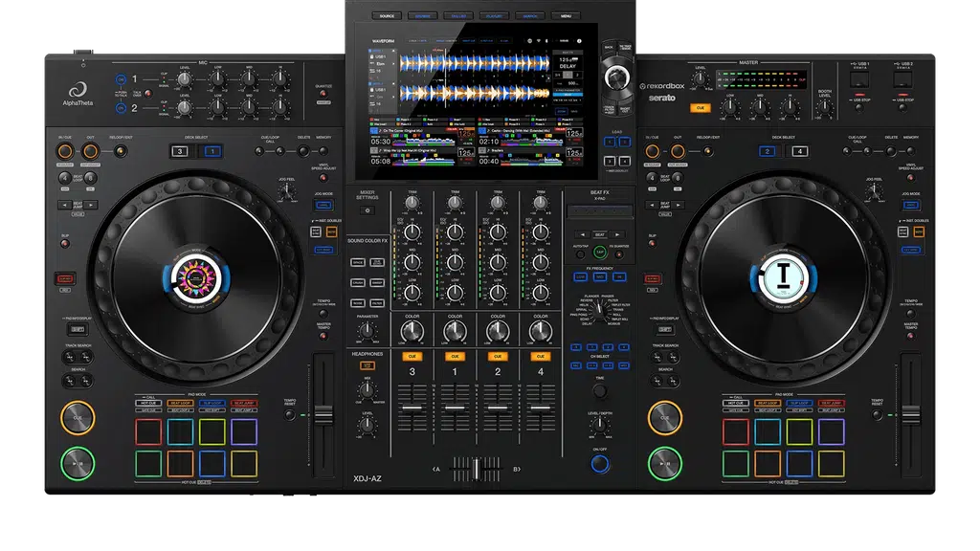
Task: Trigger the left deck 8-beat loop button
Action: pyautogui.click(x=91, y=178)
